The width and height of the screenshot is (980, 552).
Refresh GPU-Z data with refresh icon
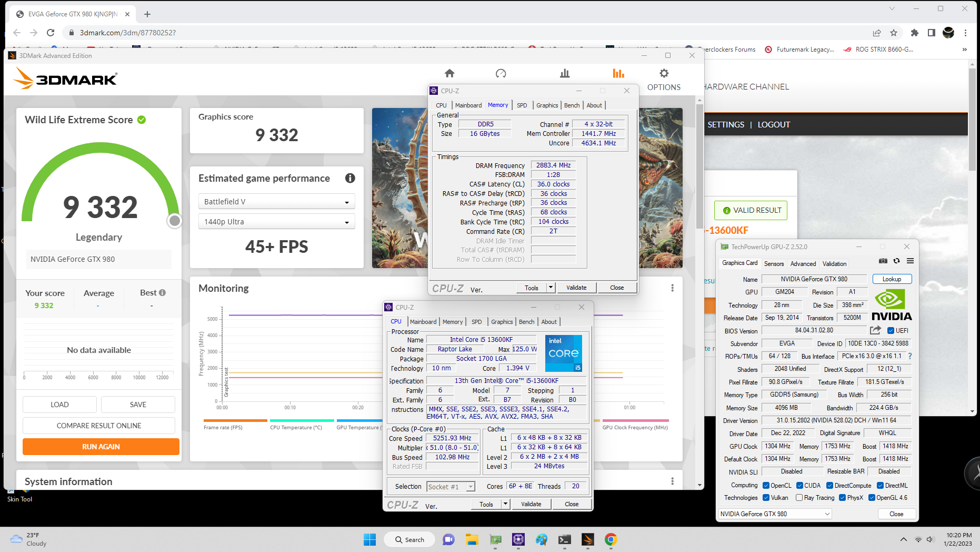click(x=896, y=261)
